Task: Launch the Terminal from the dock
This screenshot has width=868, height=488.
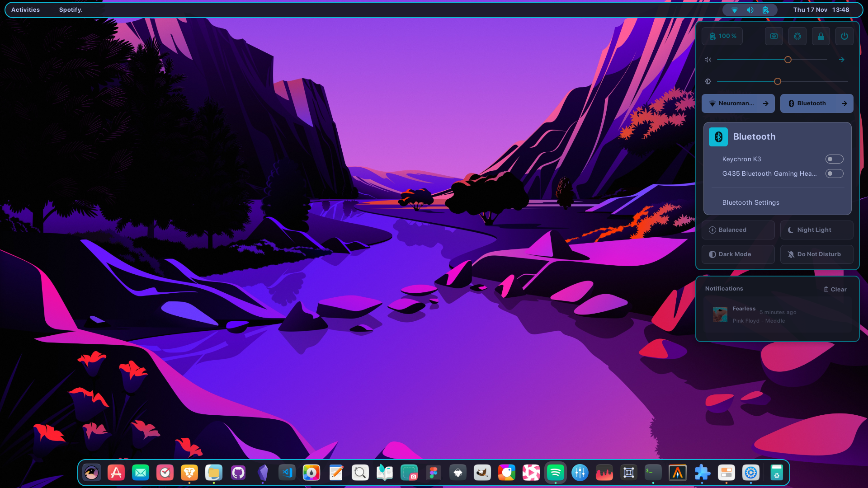Action: [x=653, y=473]
